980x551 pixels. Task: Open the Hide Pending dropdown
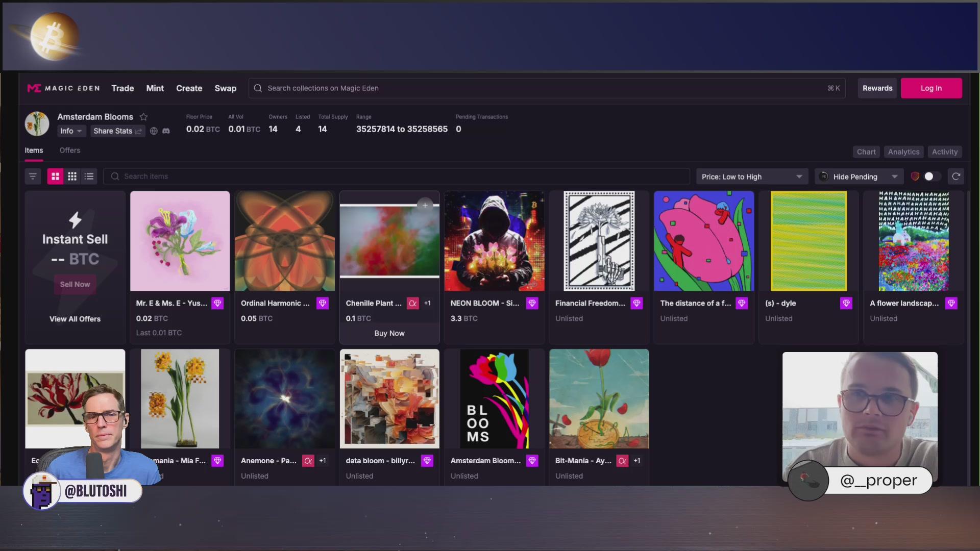click(859, 177)
